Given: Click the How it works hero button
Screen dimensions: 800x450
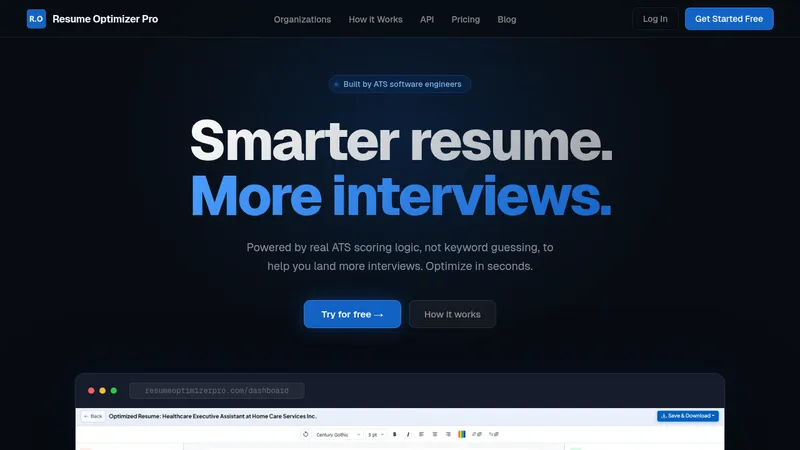Looking at the screenshot, I should pos(452,314).
